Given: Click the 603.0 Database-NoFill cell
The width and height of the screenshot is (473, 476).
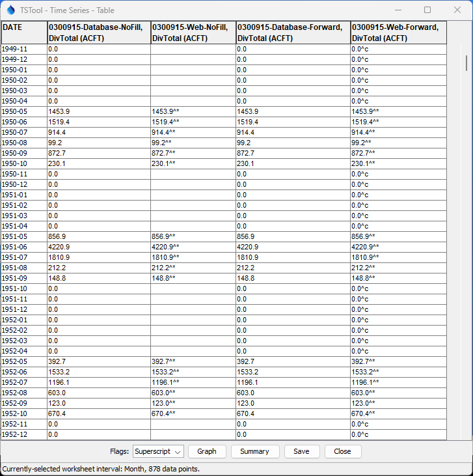Looking at the screenshot, I should coord(99,393).
